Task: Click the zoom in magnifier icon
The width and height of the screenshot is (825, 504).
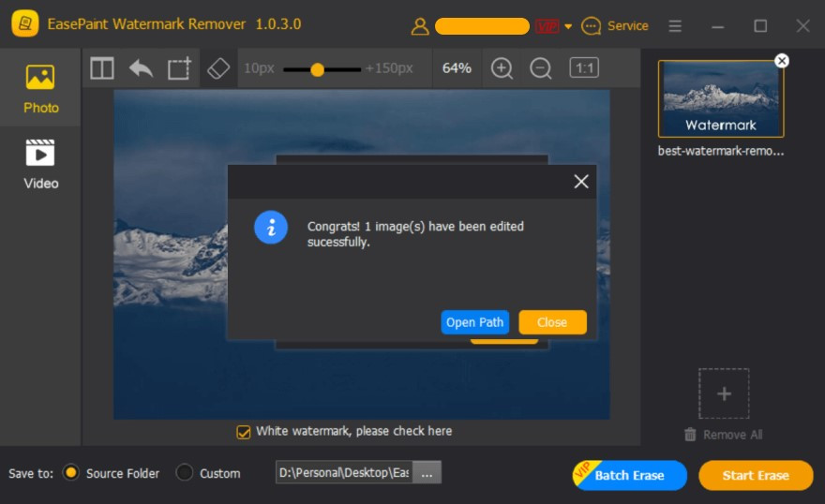Action: (502, 68)
